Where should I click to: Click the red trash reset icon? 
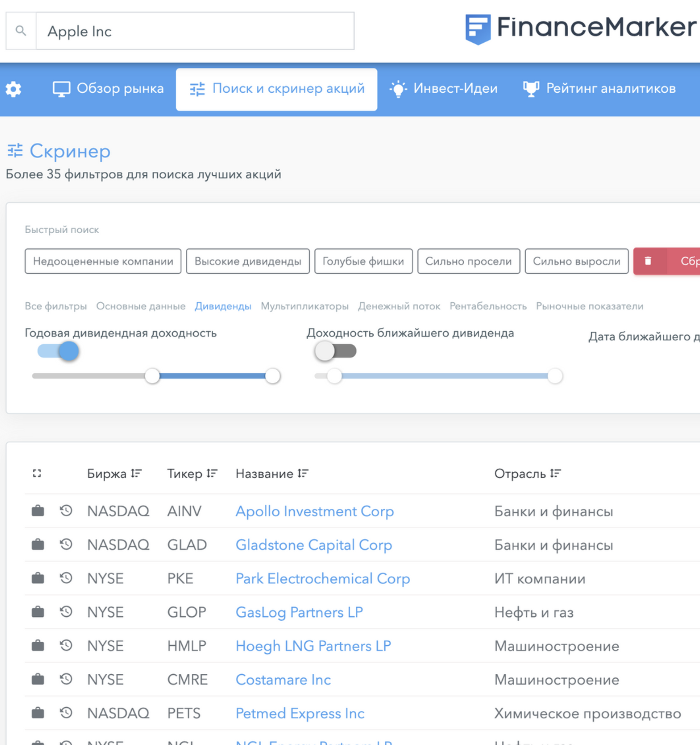tap(648, 261)
